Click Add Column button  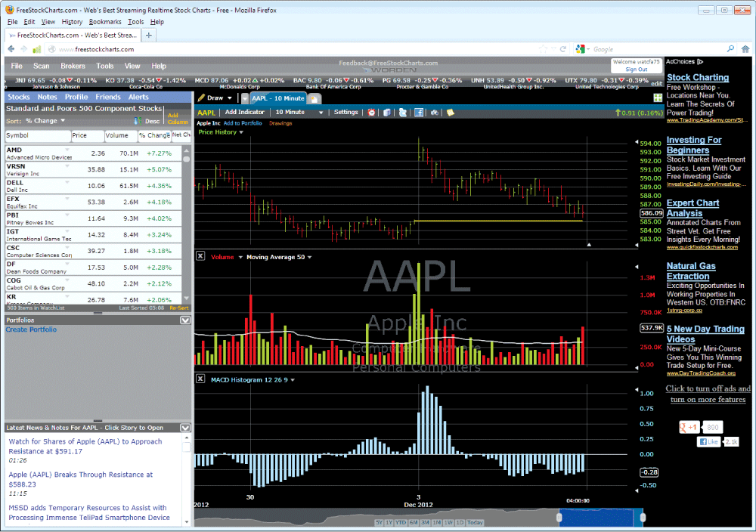[178, 119]
